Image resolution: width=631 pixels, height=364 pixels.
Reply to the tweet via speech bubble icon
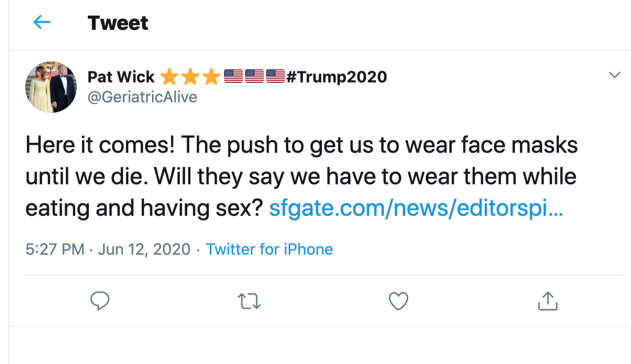[99, 301]
